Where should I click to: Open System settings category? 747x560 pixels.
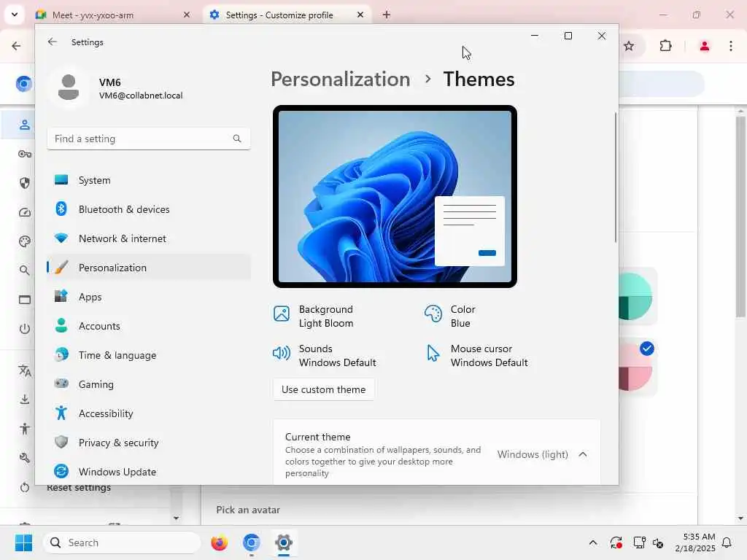[x=149, y=180]
